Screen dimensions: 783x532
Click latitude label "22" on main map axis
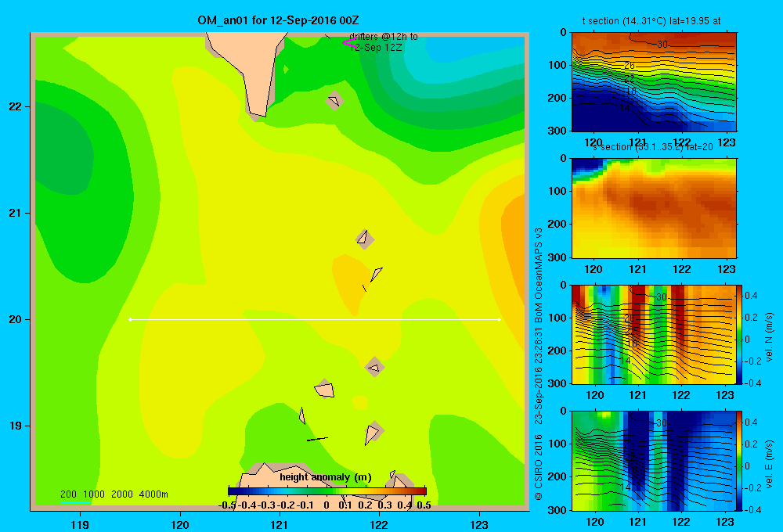(x=16, y=107)
